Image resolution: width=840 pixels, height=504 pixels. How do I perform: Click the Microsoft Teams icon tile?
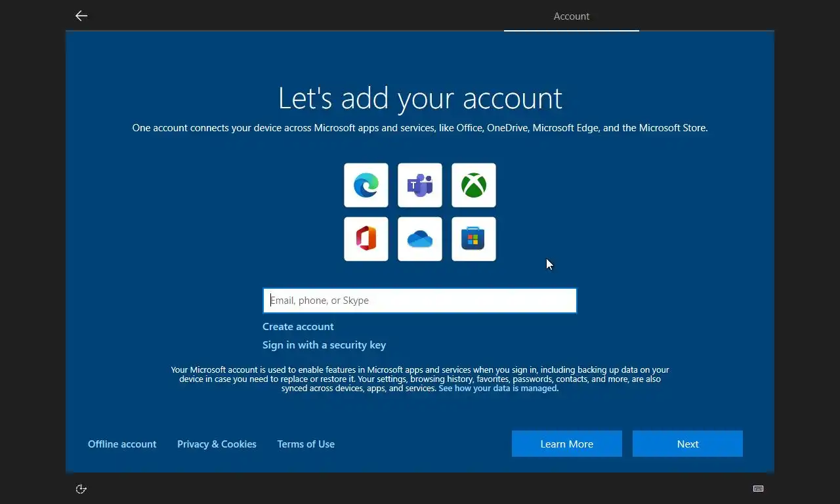[x=420, y=185]
